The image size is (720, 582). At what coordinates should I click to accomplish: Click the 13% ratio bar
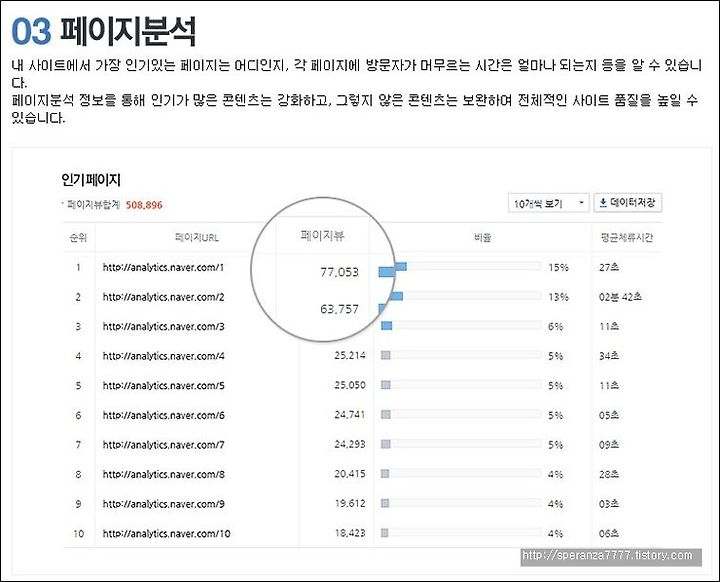click(x=461, y=297)
